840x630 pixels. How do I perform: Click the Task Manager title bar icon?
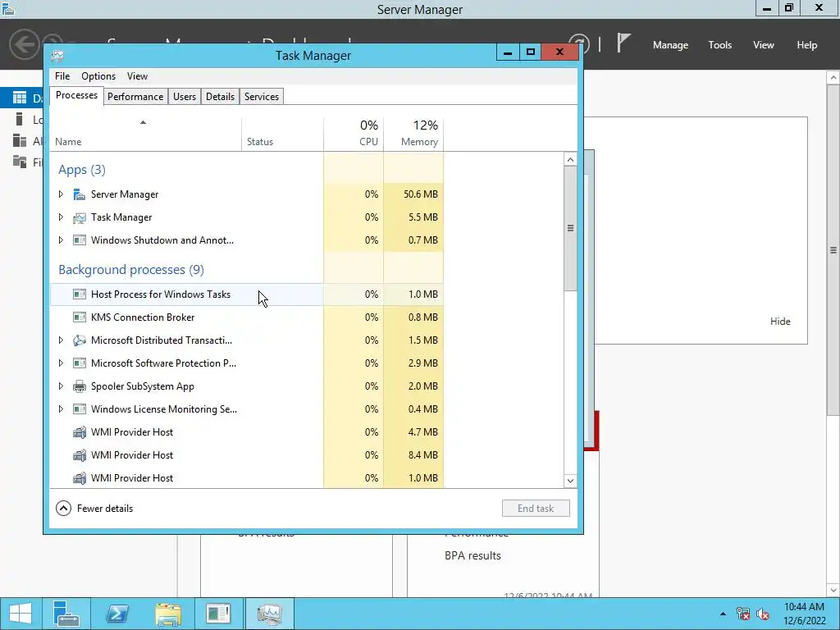coord(57,55)
